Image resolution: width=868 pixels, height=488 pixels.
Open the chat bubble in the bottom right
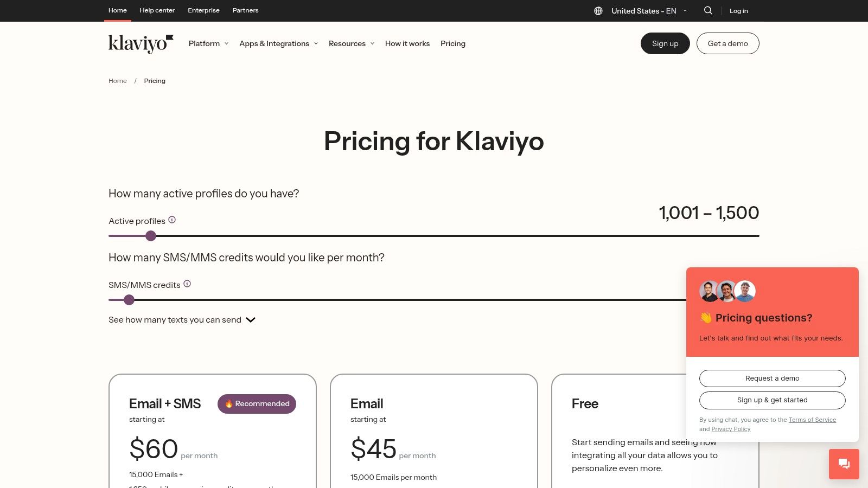844,464
